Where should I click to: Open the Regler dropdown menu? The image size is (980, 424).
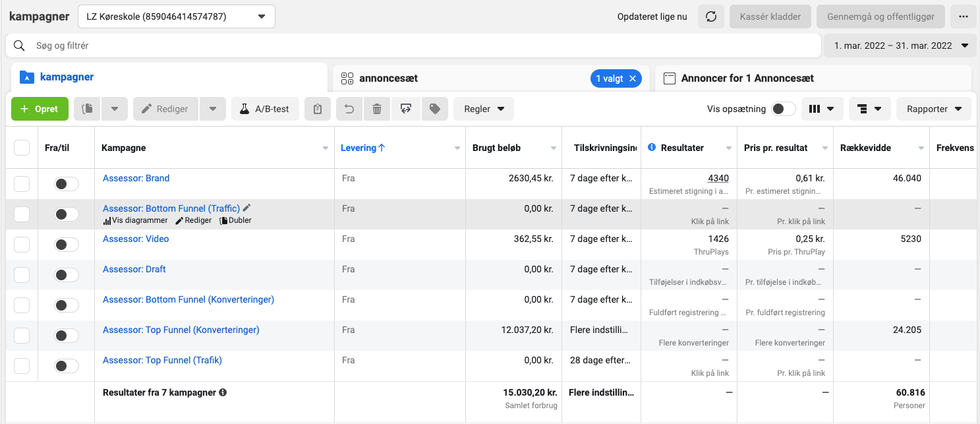pos(484,109)
